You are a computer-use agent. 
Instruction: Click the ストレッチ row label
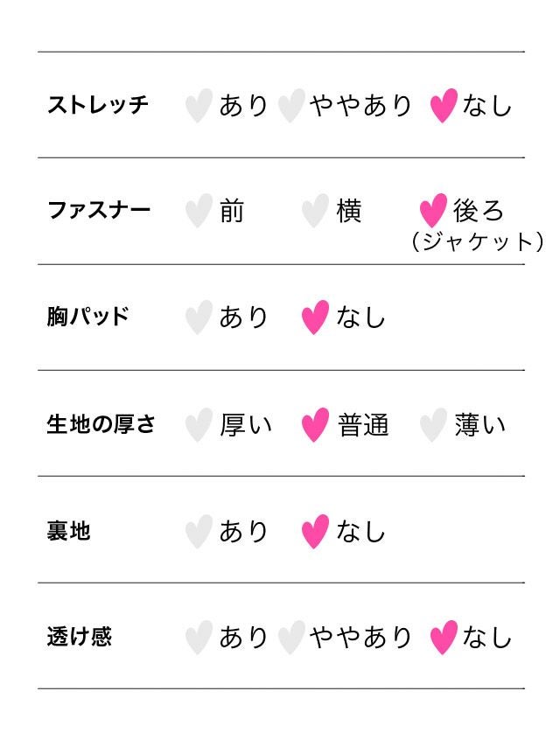(98, 106)
